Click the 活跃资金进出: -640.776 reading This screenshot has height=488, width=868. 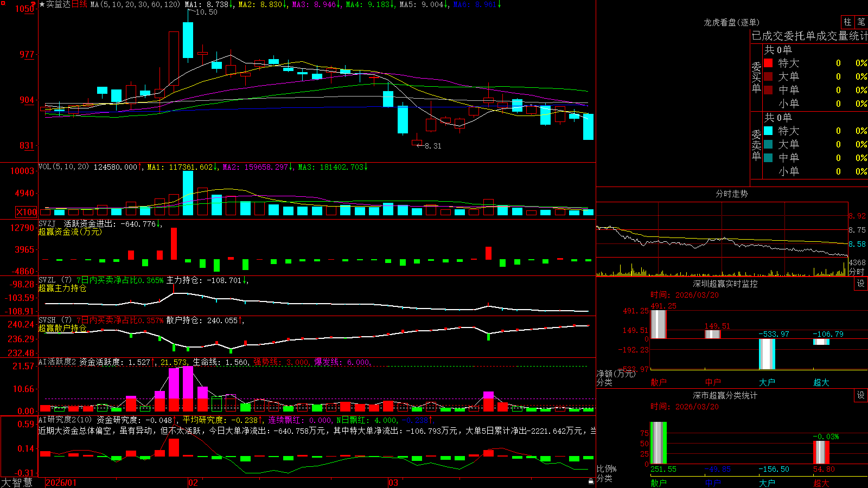[113, 224]
